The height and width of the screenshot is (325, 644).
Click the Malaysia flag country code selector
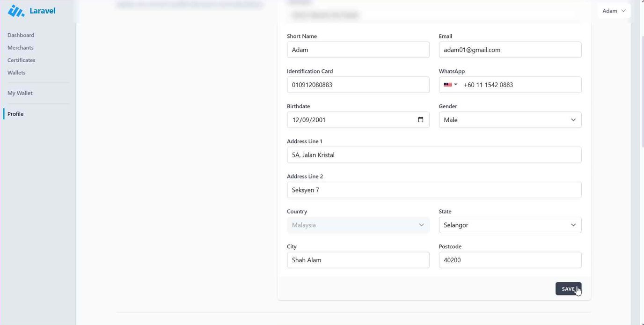pos(450,85)
